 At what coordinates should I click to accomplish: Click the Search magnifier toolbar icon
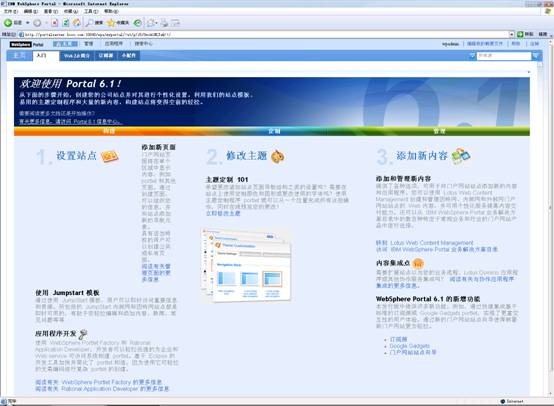pyautogui.click(x=94, y=23)
